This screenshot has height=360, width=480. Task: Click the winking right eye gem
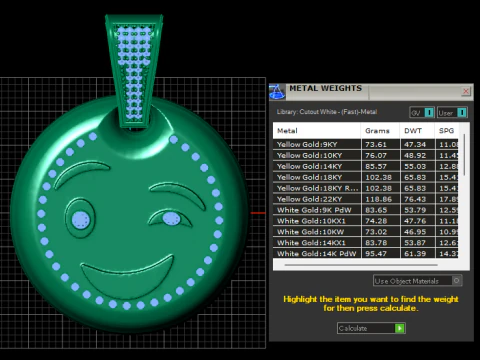point(171,219)
